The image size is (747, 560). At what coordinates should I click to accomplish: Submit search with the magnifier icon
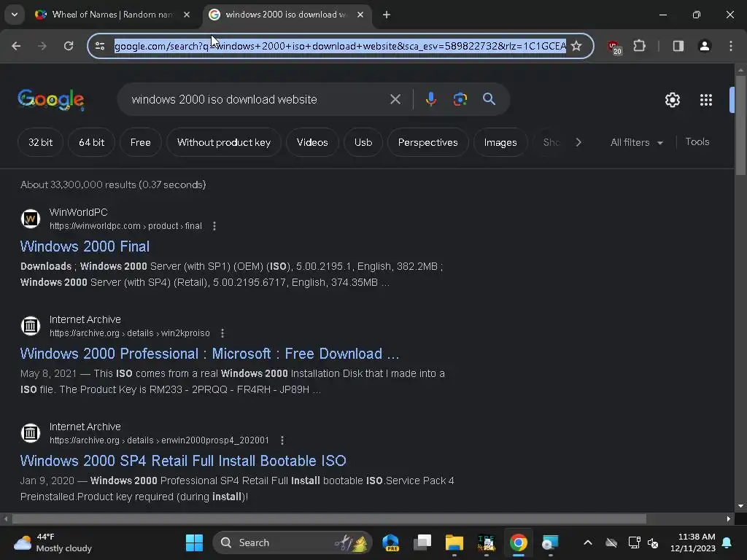pos(489,99)
